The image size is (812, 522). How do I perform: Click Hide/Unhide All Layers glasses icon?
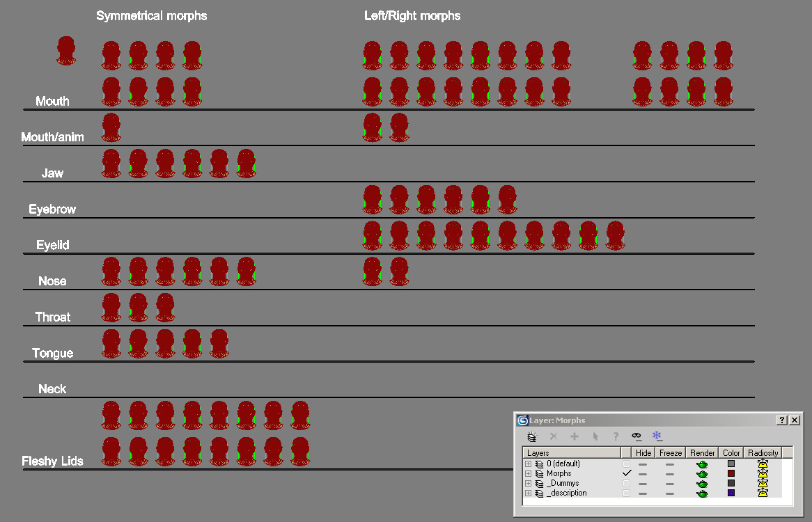(x=637, y=436)
